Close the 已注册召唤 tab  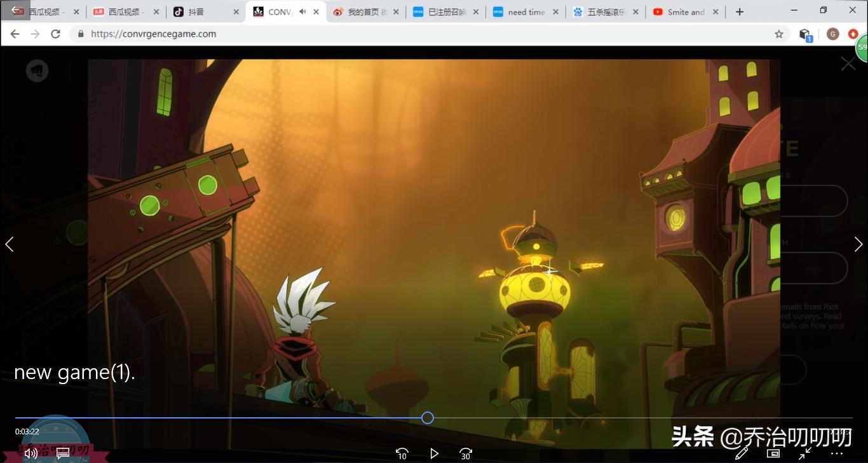click(476, 11)
